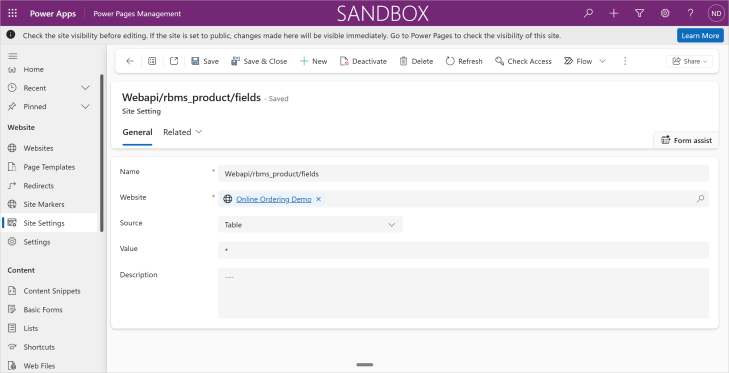This screenshot has height=373, width=729.
Task: Open the Online Ordering Demo website link
Action: (x=274, y=199)
